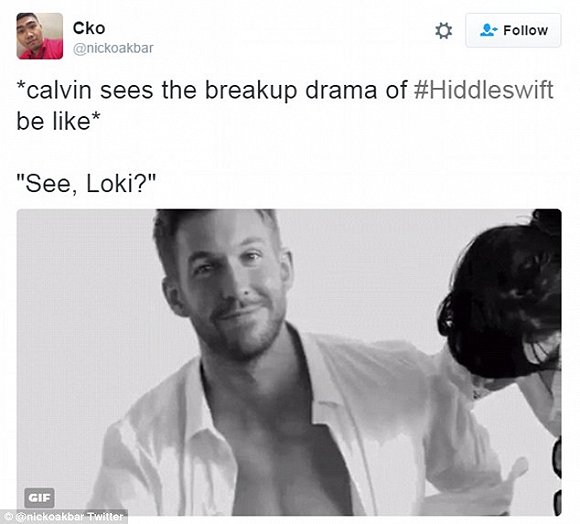
Task: Open the gear settings icon on the tweet
Action: (443, 31)
